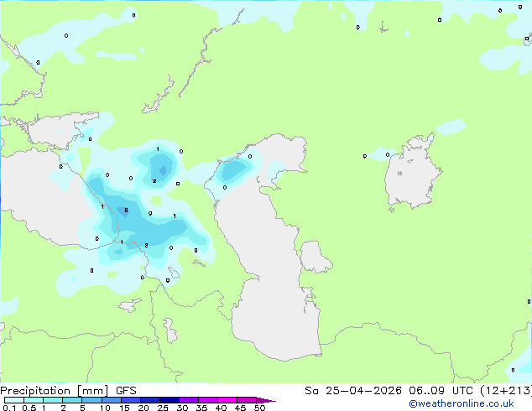Click the 'GFS' model label

coord(126,391)
